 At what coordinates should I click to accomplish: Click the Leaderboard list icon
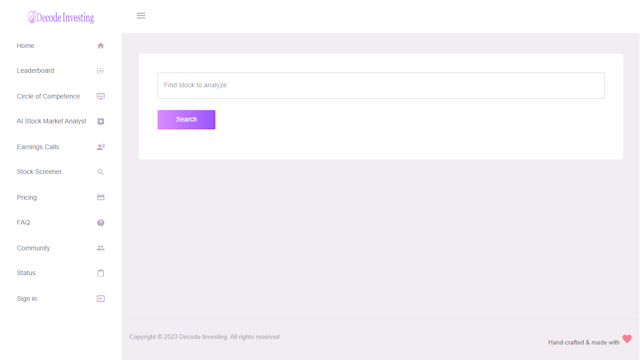tap(100, 71)
